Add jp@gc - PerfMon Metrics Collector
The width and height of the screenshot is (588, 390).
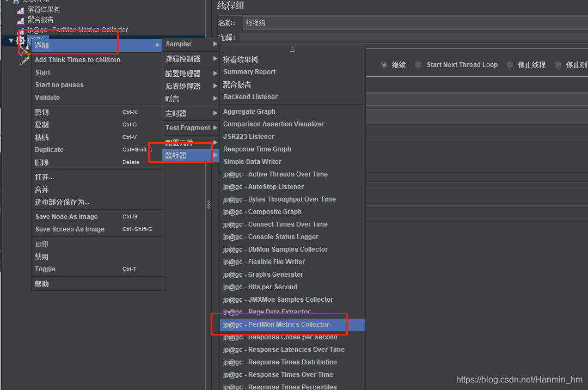point(292,325)
